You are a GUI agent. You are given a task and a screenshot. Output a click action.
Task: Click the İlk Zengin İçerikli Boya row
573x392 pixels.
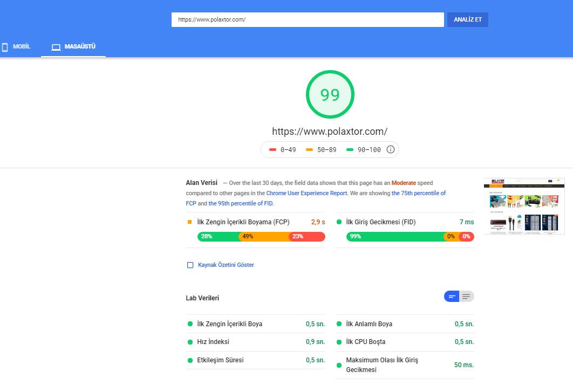pyautogui.click(x=255, y=324)
